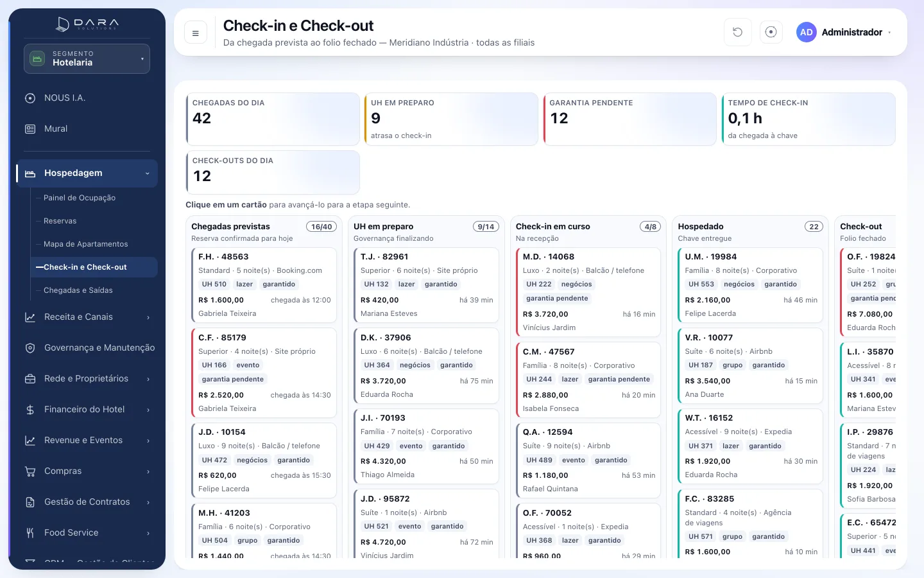Viewport: 924px width, 578px height.
Task: Click the 16/40 counter badge
Action: [x=321, y=227]
